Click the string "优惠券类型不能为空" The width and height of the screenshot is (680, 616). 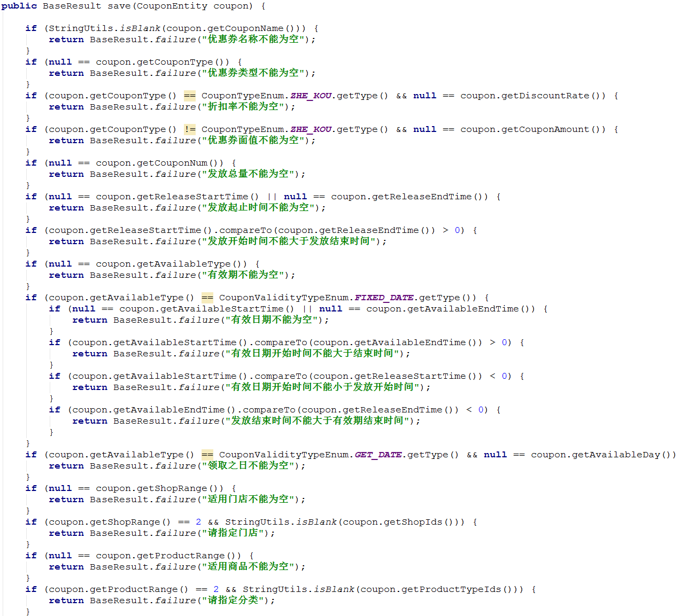253,73
